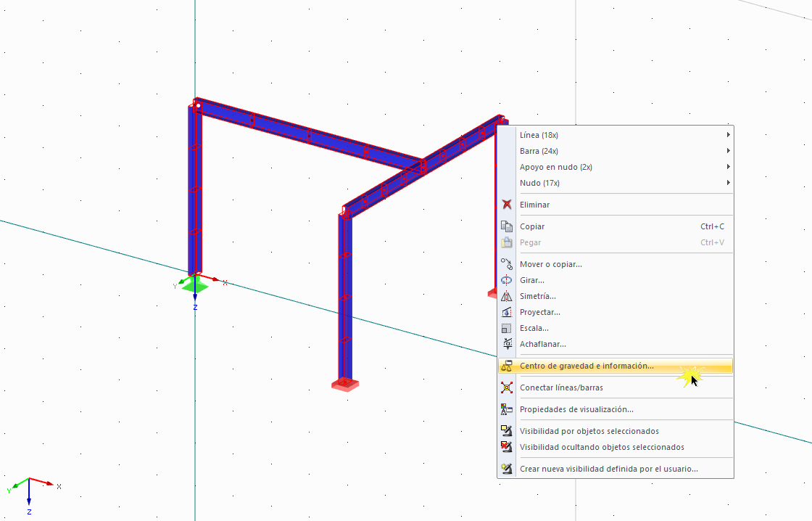812x521 pixels.
Task: Choose Visibilidad ocultando objetos seleccionados
Action: coord(616,447)
